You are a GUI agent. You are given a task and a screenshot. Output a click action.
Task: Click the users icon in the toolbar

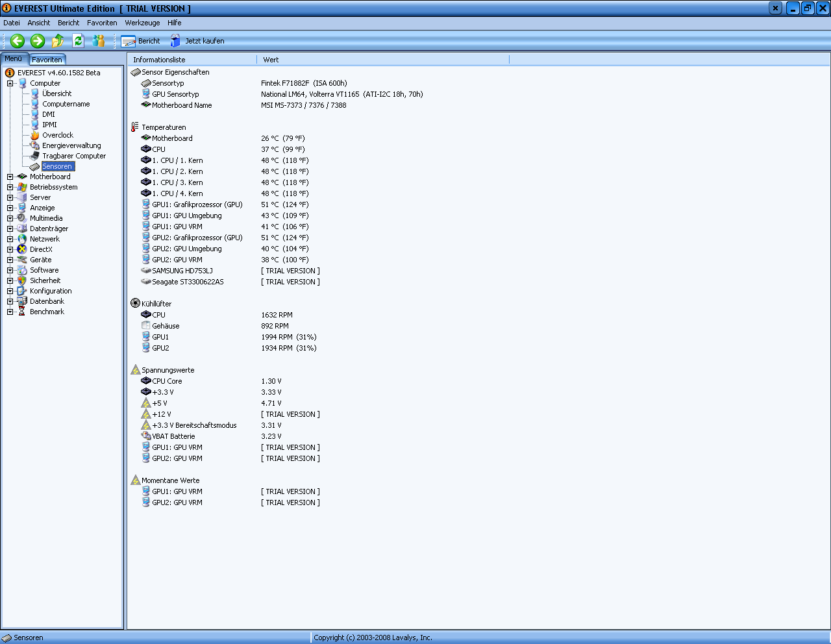(x=99, y=41)
